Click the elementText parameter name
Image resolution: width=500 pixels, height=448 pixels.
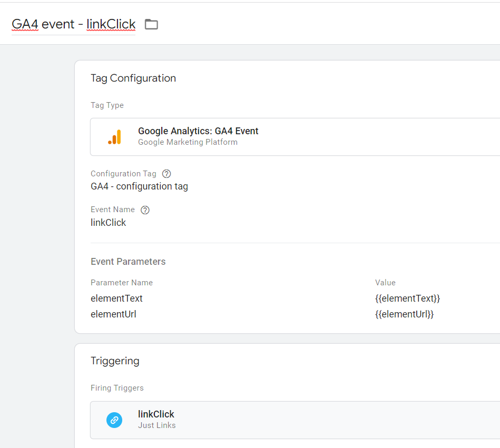[x=116, y=298]
